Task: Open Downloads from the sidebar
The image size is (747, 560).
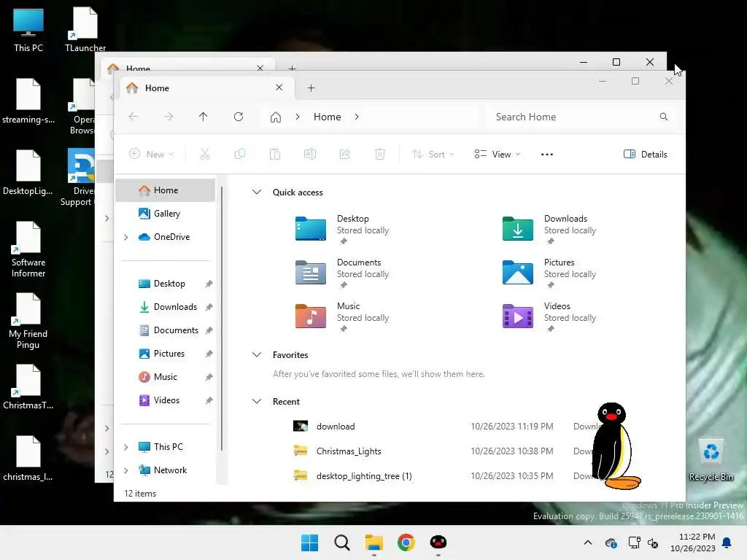Action: pos(166,307)
